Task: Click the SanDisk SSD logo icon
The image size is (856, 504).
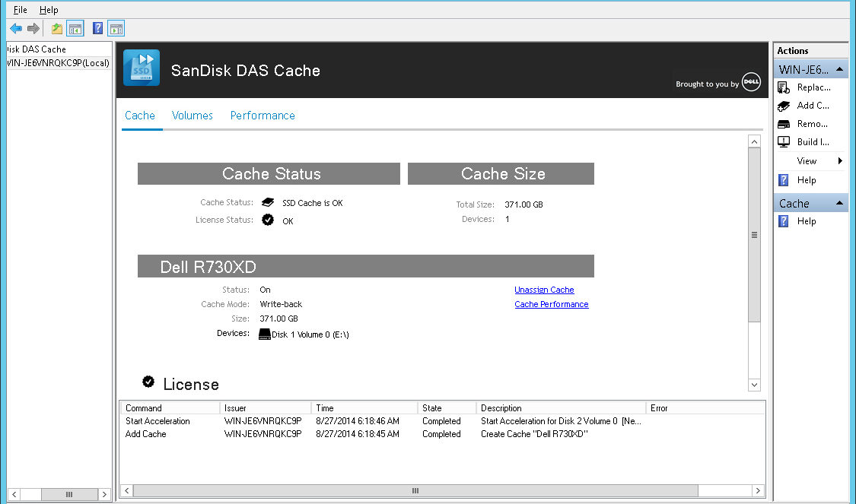Action: [142, 68]
